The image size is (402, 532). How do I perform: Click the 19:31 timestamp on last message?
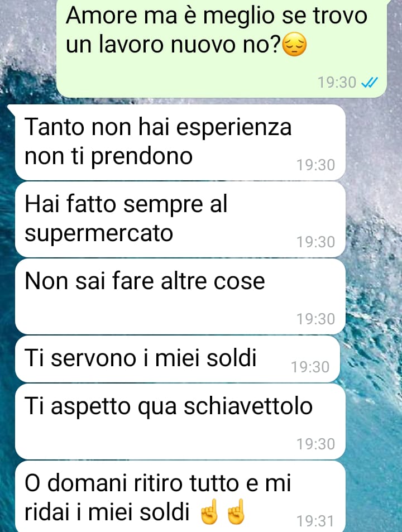click(x=316, y=521)
